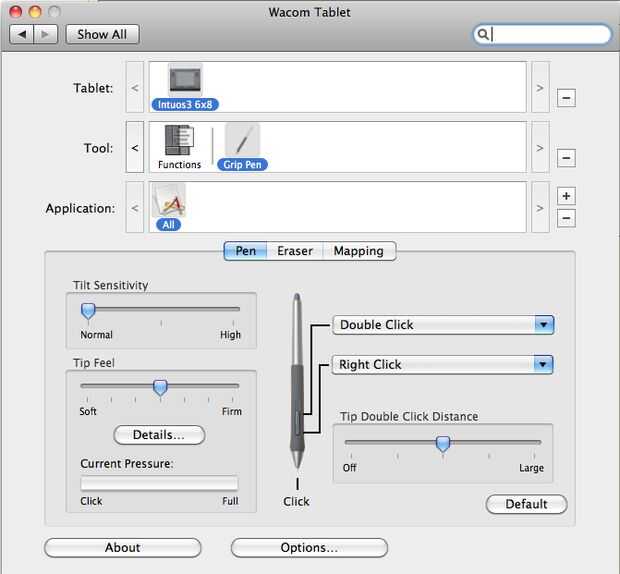
Task: Click the Intuos3 6x8 label
Action: click(x=185, y=104)
